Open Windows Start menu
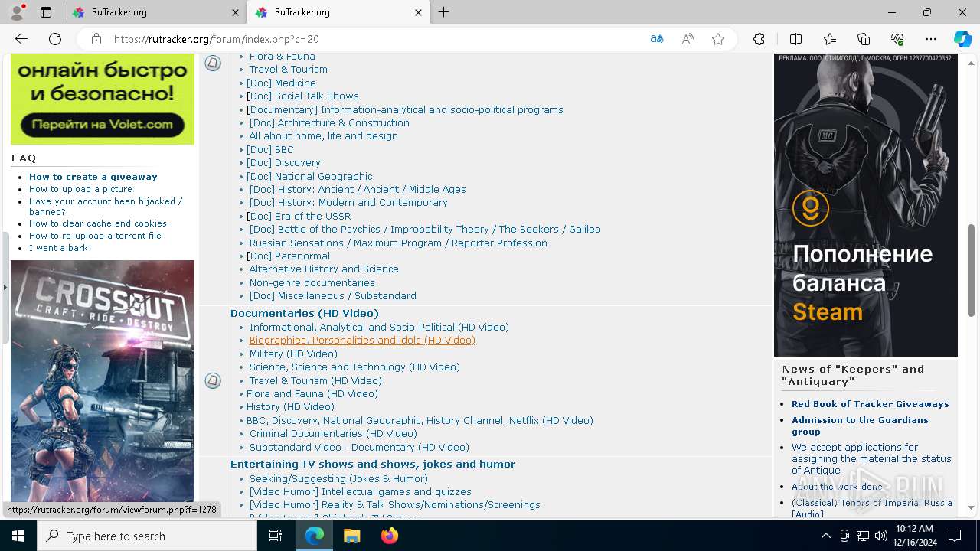Viewport: 980px width, 551px height. 18,536
